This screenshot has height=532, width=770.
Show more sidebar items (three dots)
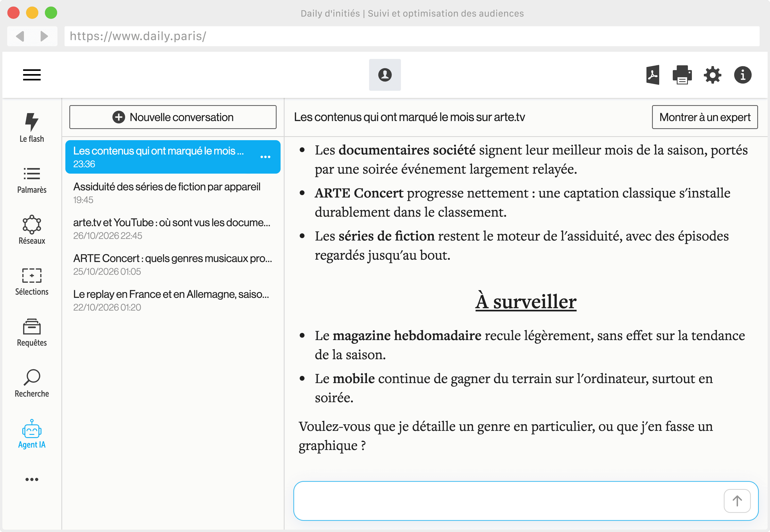[32, 479]
